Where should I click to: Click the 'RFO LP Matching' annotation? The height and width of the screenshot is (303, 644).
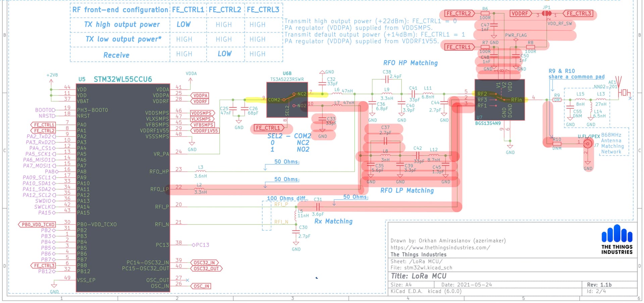pyautogui.click(x=407, y=190)
